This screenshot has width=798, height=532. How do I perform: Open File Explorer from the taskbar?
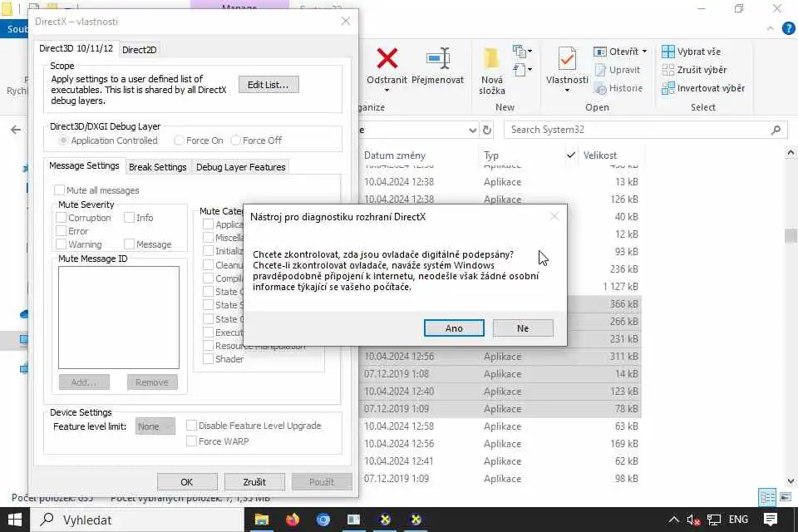(x=262, y=520)
